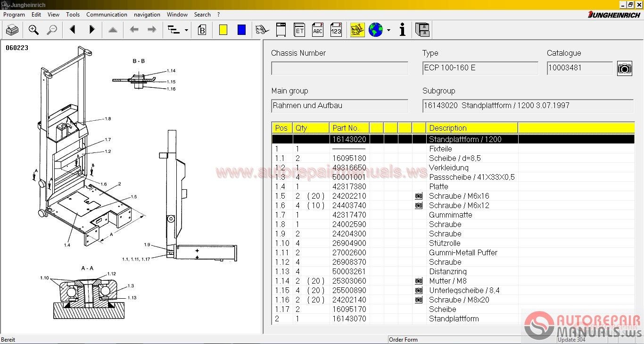Select the Fixteile row
Screen dimensions: 644x344
[453, 149]
